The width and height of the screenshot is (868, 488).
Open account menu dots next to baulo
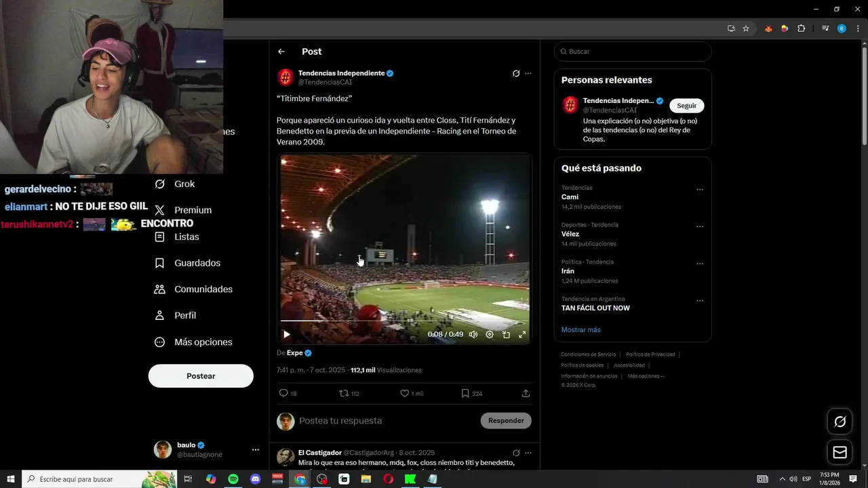point(256,449)
